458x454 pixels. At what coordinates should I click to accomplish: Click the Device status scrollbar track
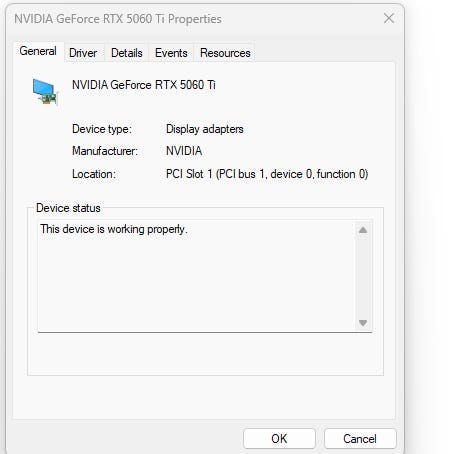tap(363, 276)
